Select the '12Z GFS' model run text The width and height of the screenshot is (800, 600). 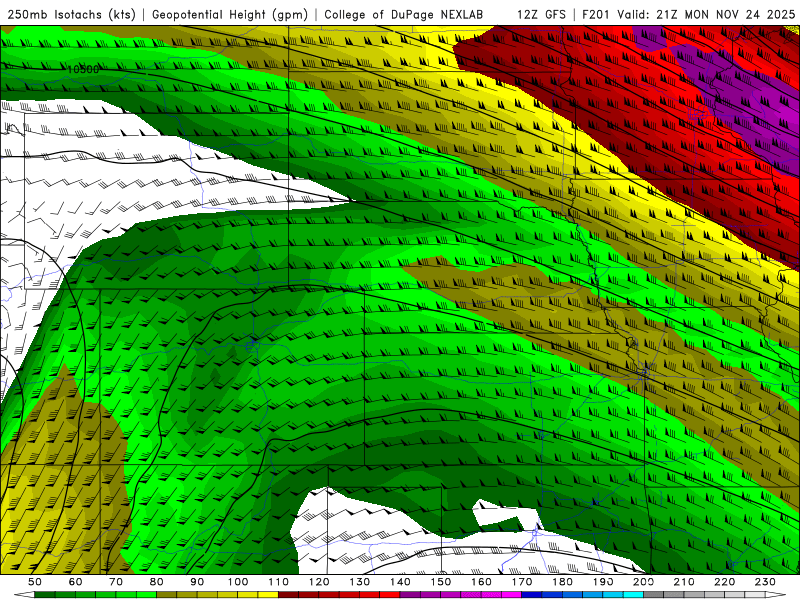click(541, 14)
